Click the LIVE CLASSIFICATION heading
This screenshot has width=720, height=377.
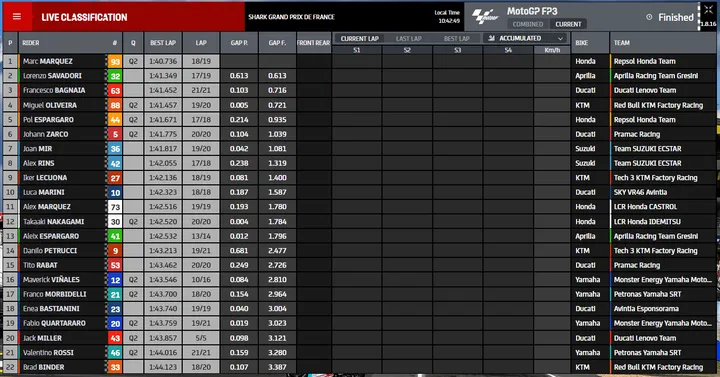coord(84,17)
